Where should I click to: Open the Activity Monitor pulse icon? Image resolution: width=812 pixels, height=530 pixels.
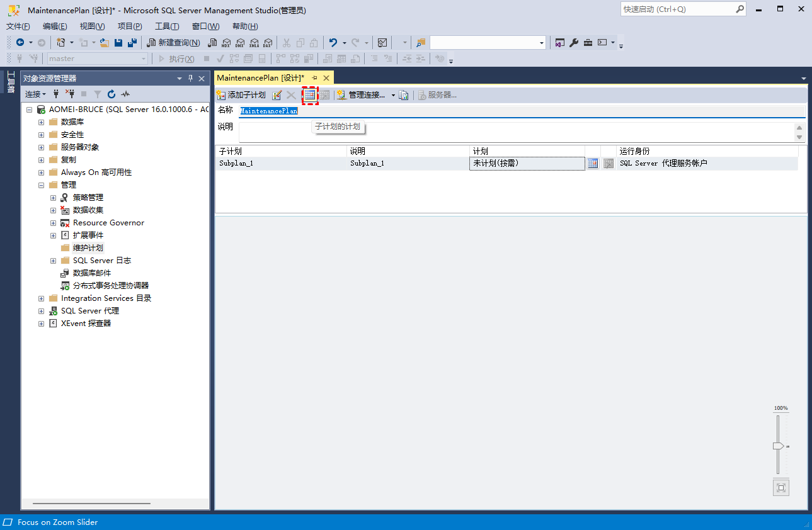[x=125, y=94]
